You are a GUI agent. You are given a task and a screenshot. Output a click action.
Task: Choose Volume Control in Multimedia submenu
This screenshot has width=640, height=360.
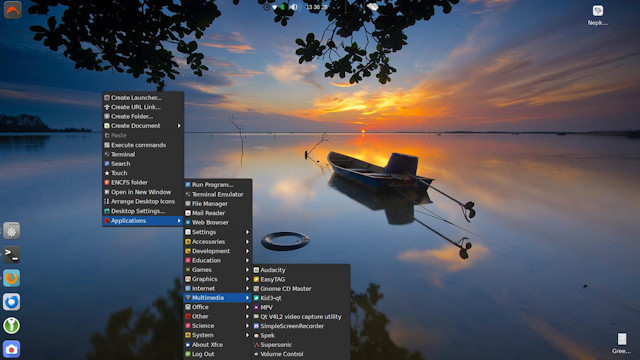click(x=301, y=354)
